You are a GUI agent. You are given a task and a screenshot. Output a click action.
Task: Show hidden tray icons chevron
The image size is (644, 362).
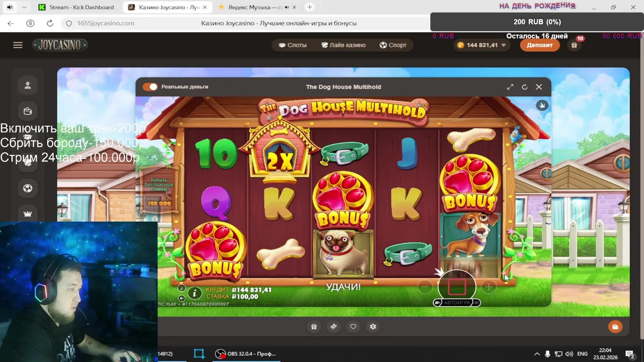tap(537, 354)
